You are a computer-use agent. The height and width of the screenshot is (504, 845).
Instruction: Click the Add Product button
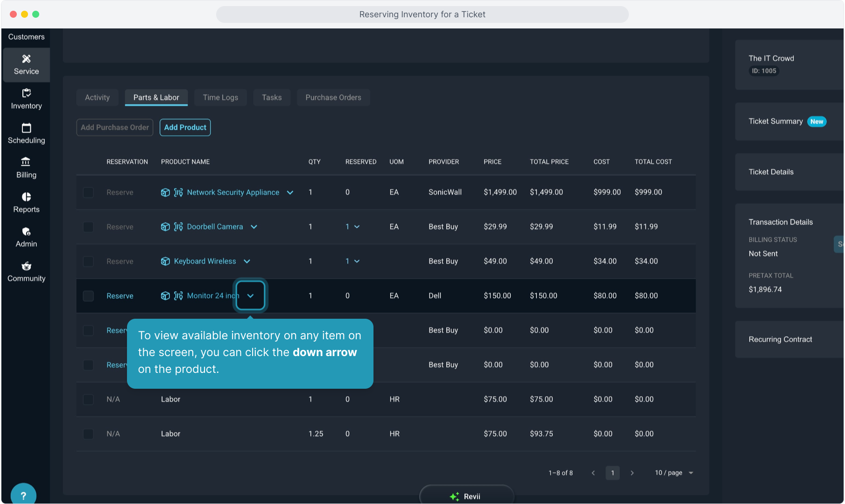click(x=185, y=127)
